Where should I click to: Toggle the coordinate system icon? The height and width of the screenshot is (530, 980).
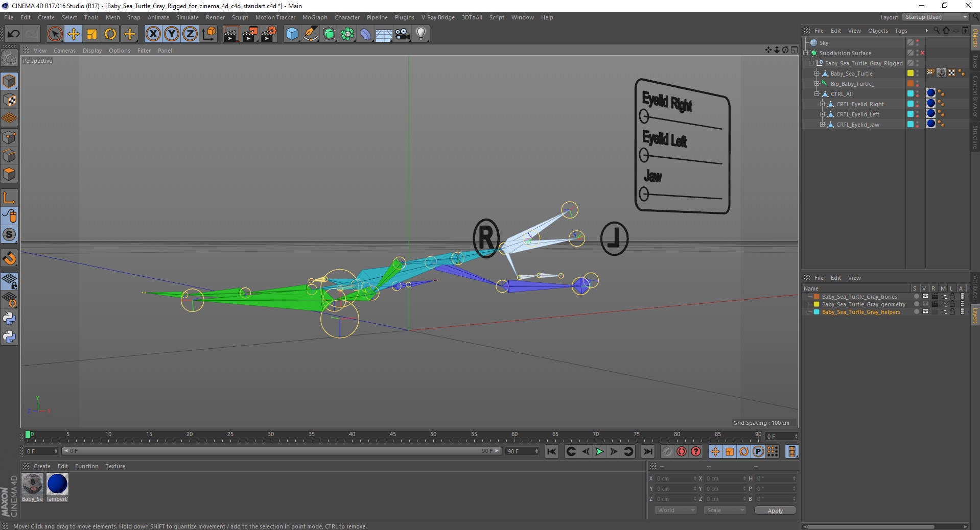208,34
